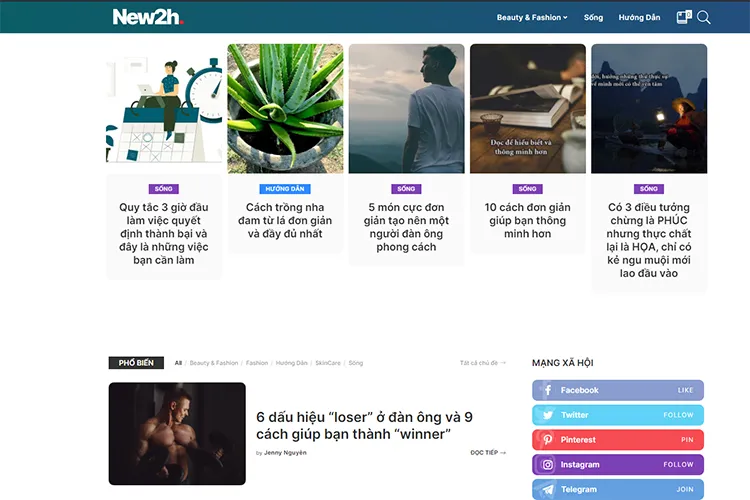This screenshot has height=500, width=750.
Task: Click the Instagram camera icon
Action: (x=548, y=465)
